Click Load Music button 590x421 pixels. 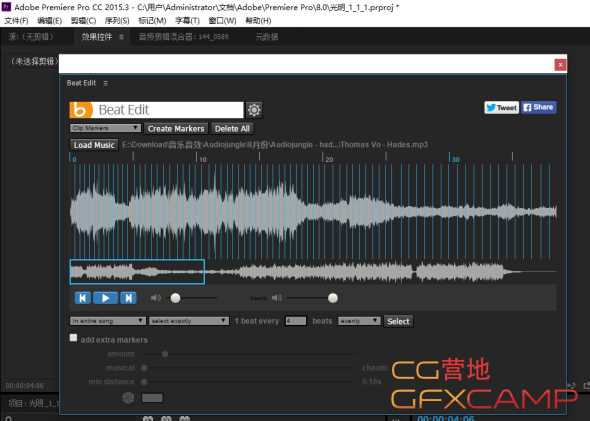[94, 145]
